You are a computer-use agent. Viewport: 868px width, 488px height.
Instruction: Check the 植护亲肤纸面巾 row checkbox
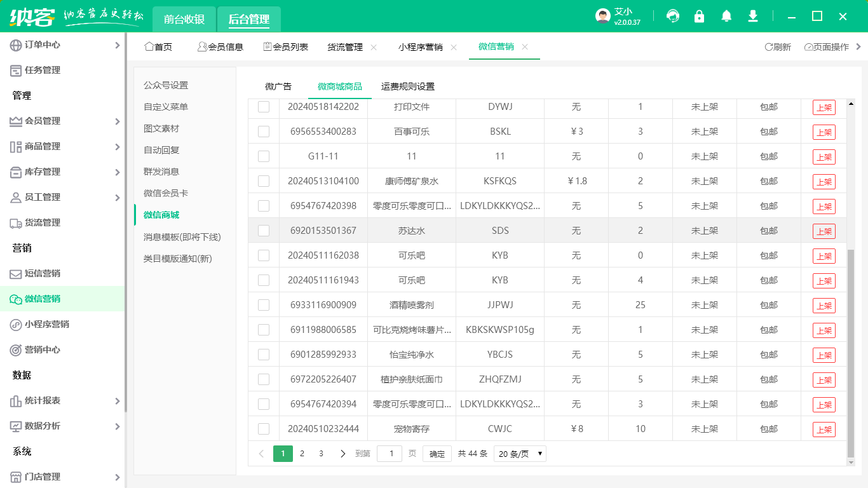(x=264, y=379)
